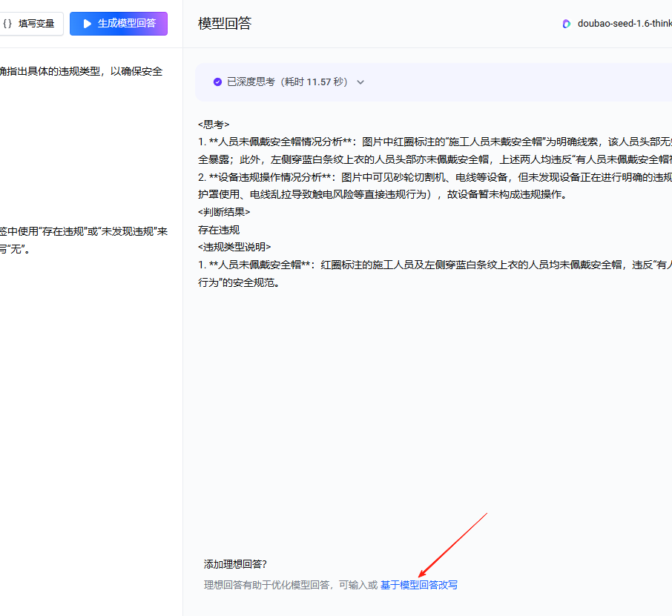Click the <思考> tag line
The width and height of the screenshot is (672, 616).
coord(214,125)
